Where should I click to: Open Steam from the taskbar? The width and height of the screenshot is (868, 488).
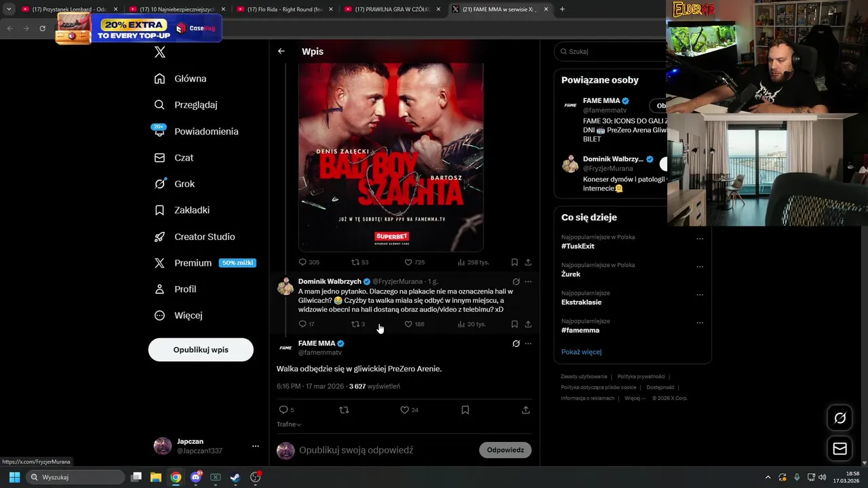click(235, 477)
